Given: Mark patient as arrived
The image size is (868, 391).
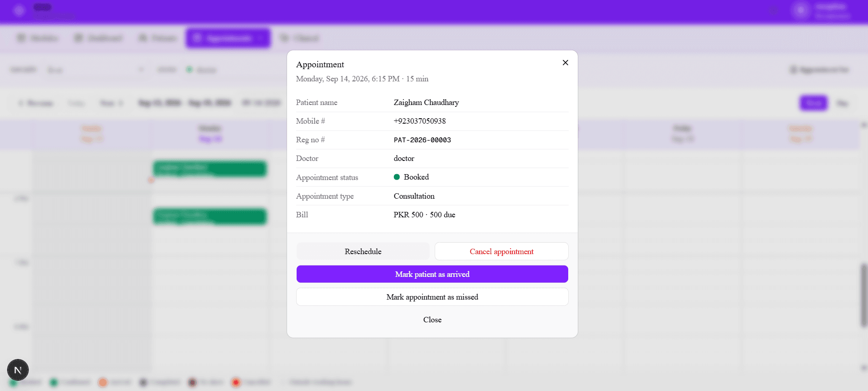Looking at the screenshot, I should (x=432, y=274).
